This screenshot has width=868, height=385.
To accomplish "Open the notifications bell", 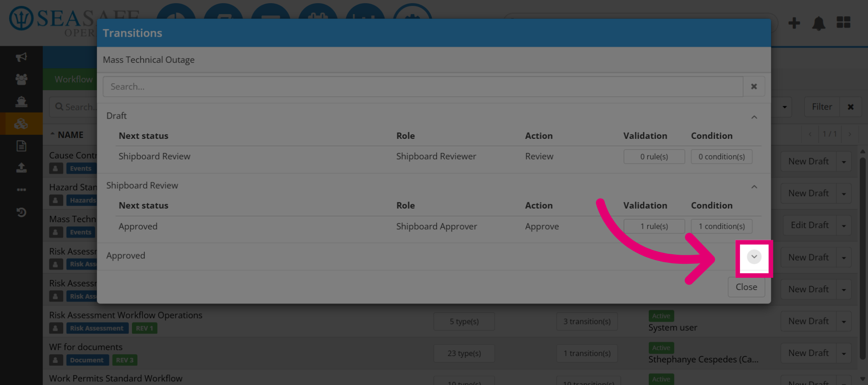I will (x=819, y=23).
